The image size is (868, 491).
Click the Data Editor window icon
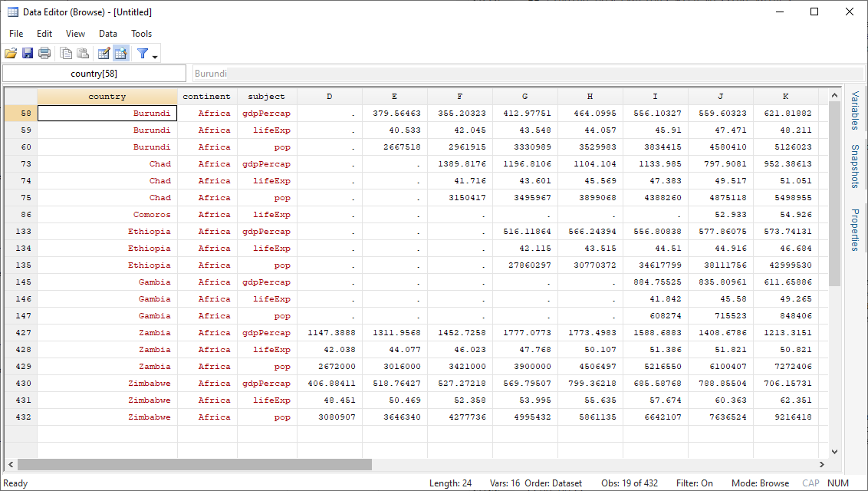coord(13,12)
